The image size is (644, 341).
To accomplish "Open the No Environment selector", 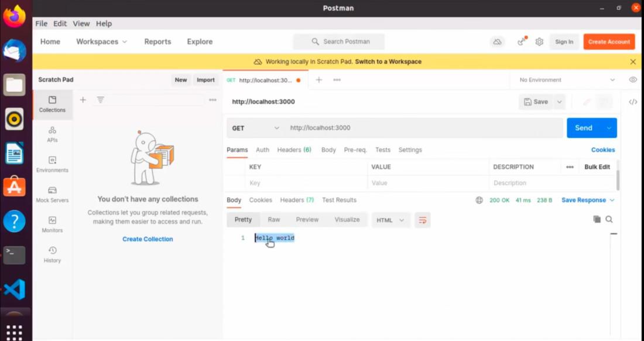I will (x=567, y=80).
